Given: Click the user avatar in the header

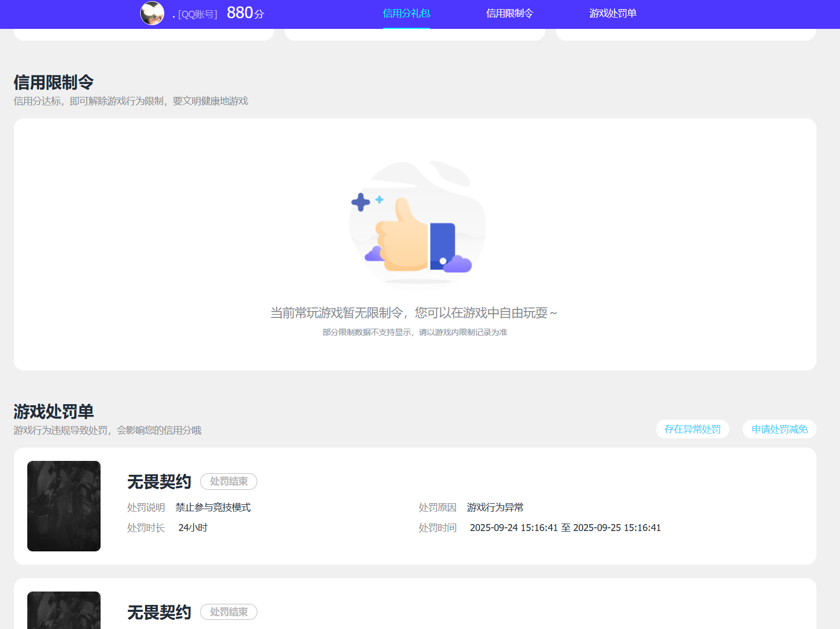Looking at the screenshot, I should pyautogui.click(x=152, y=13).
